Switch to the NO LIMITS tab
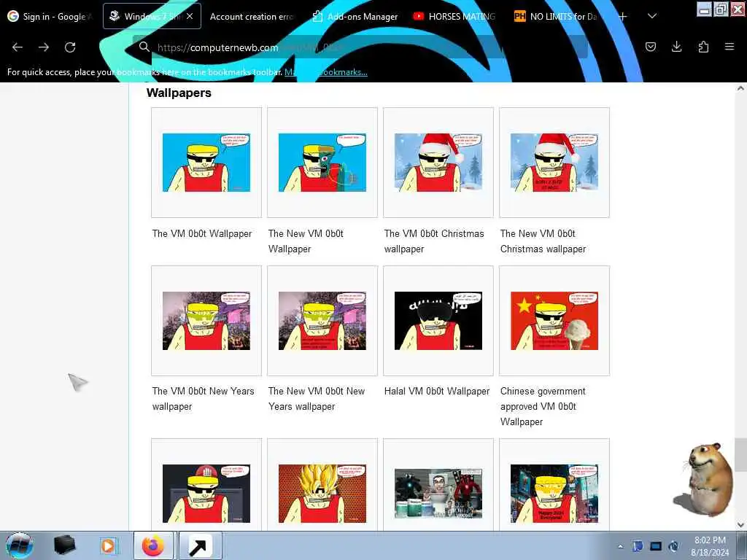 557,16
